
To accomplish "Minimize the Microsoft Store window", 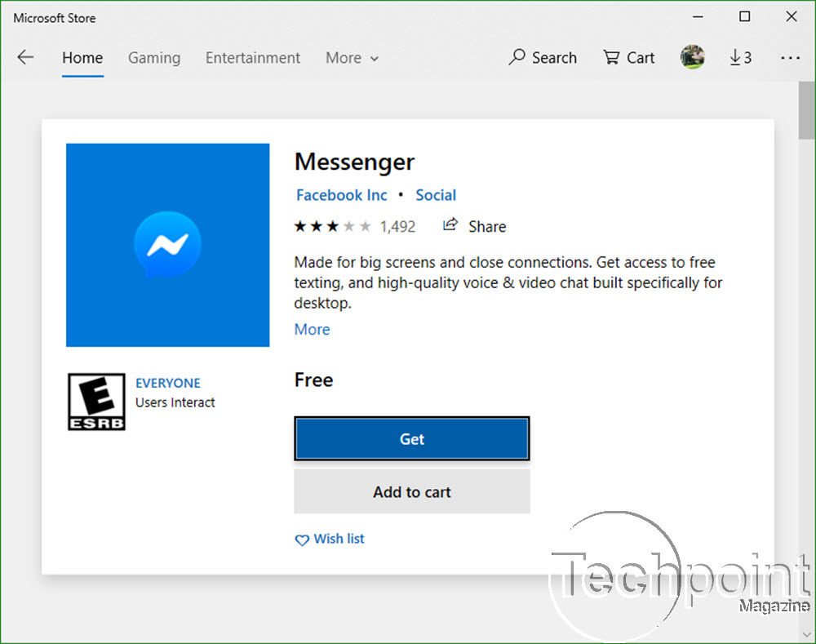I will coord(698,17).
